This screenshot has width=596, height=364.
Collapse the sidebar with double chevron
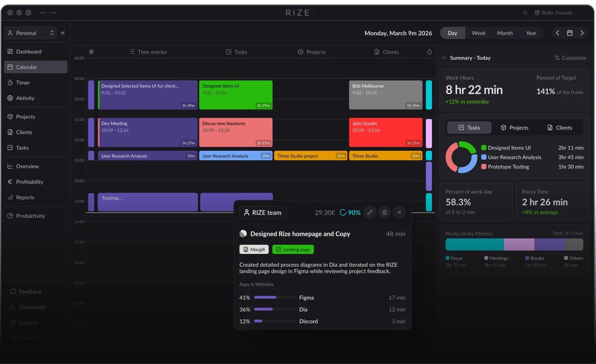coord(63,33)
